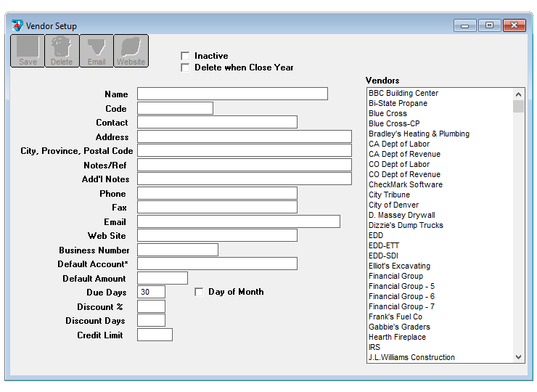Toggle the Day of Month checkbox

[200, 292]
